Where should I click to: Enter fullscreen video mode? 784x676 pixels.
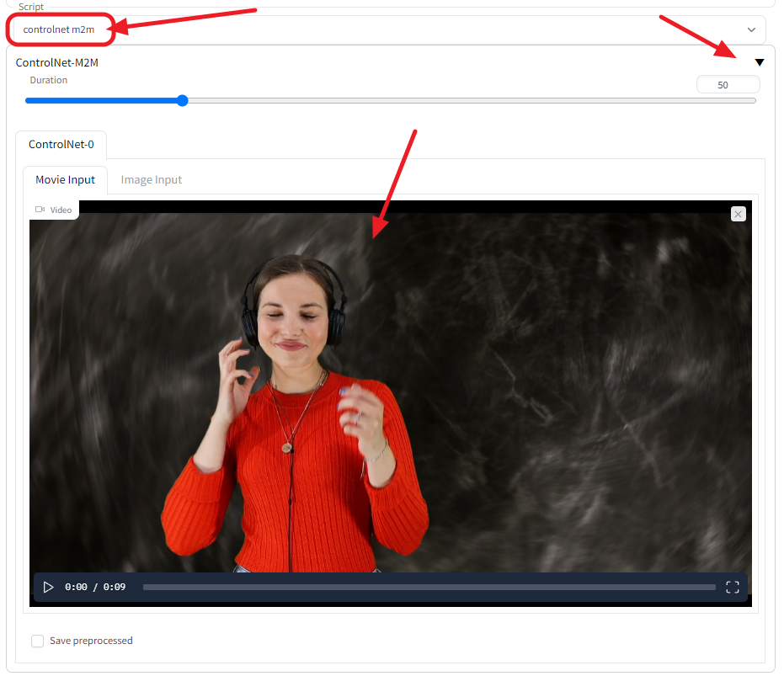pyautogui.click(x=732, y=587)
